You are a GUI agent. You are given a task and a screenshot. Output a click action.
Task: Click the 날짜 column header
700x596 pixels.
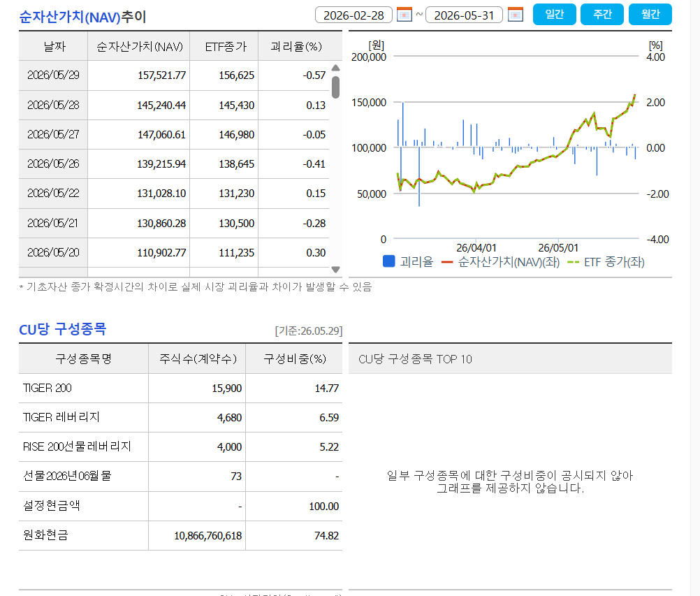(54, 46)
